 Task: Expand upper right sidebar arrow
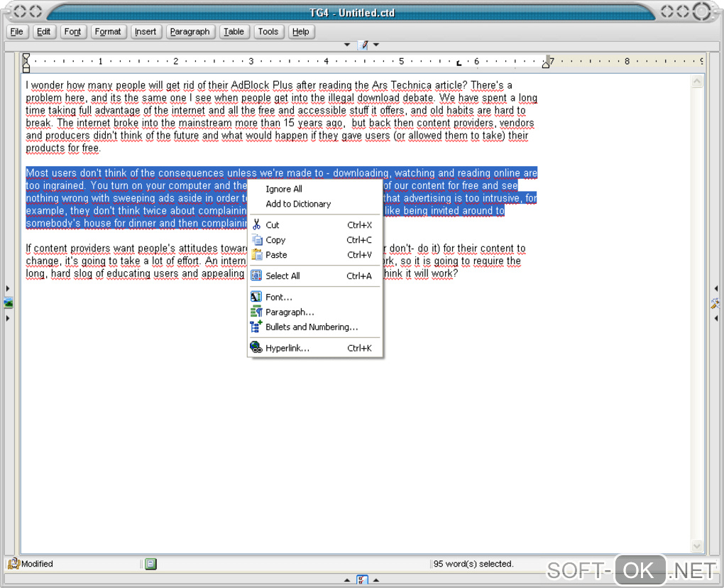[x=715, y=289]
